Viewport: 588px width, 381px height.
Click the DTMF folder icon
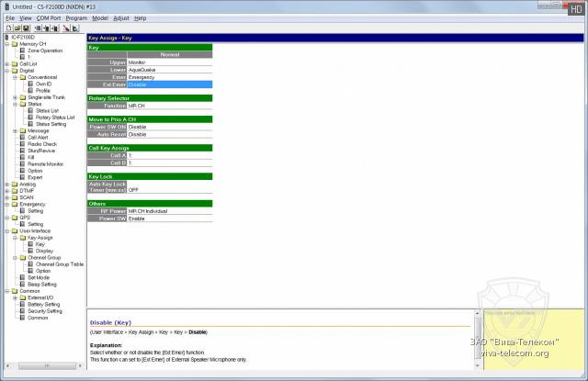pyautogui.click(x=15, y=191)
